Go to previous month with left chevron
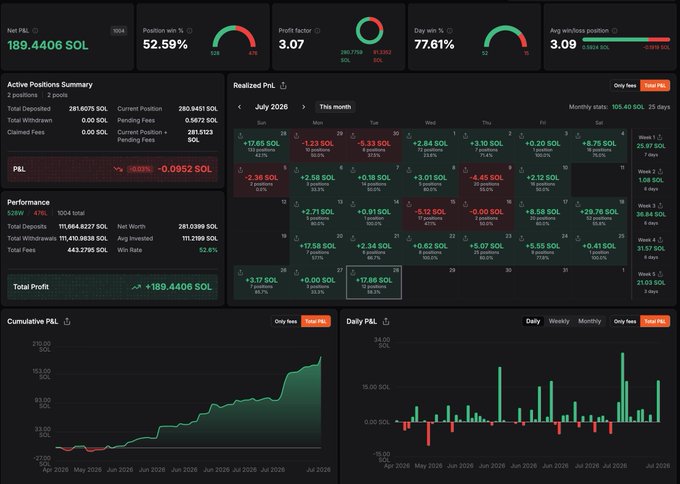Viewport: 680px width, 484px height. [239, 107]
